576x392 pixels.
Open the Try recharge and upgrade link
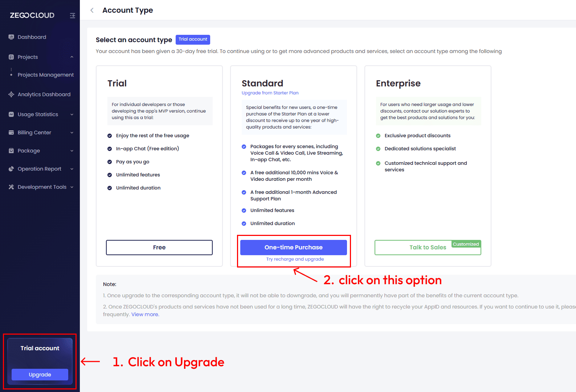[295, 259]
